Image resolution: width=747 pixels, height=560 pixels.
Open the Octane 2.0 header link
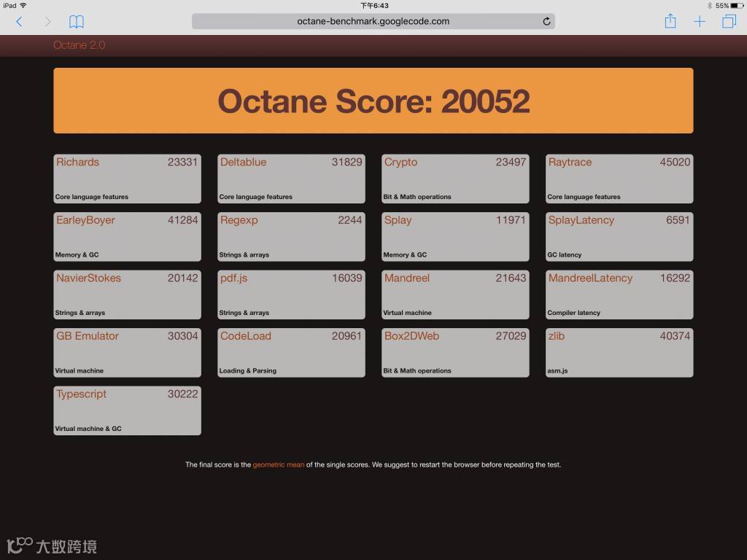[x=79, y=45]
